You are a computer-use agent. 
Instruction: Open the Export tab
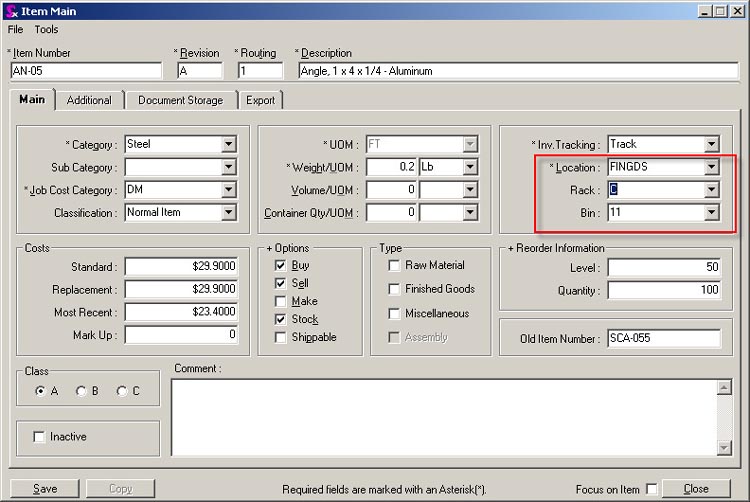(260, 100)
